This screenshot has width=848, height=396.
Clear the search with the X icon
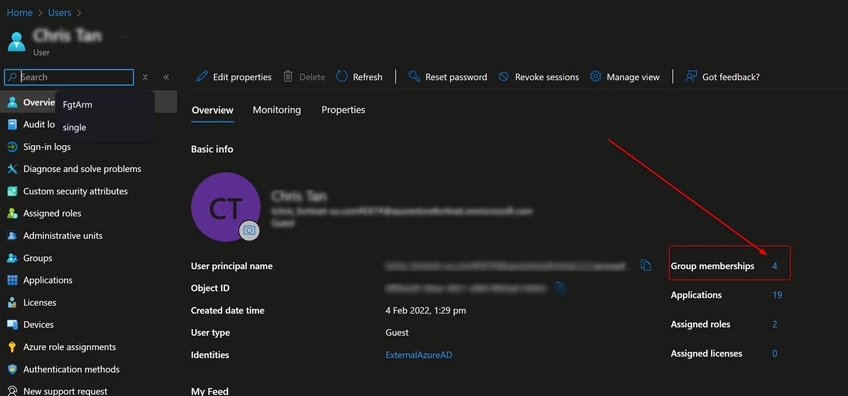click(145, 77)
